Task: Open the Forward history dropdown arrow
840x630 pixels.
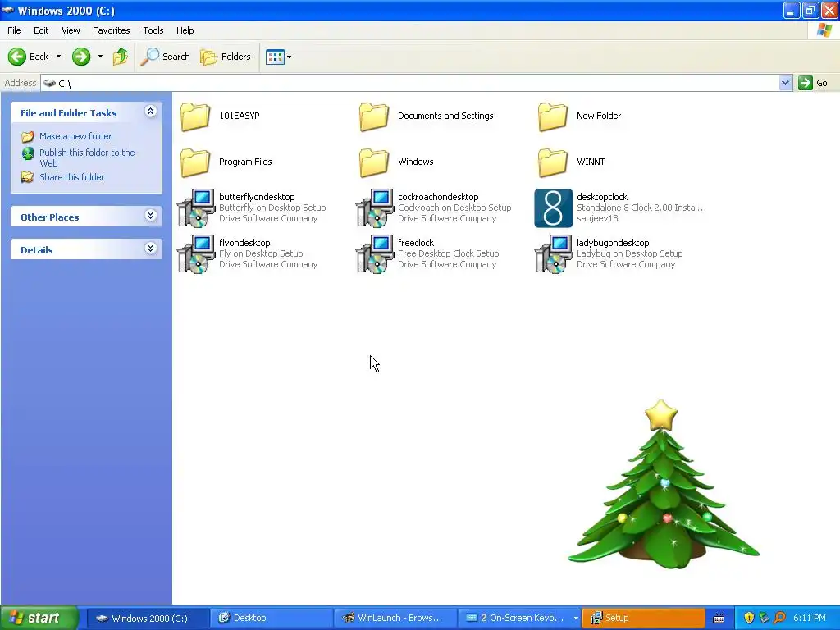Action: (100, 57)
